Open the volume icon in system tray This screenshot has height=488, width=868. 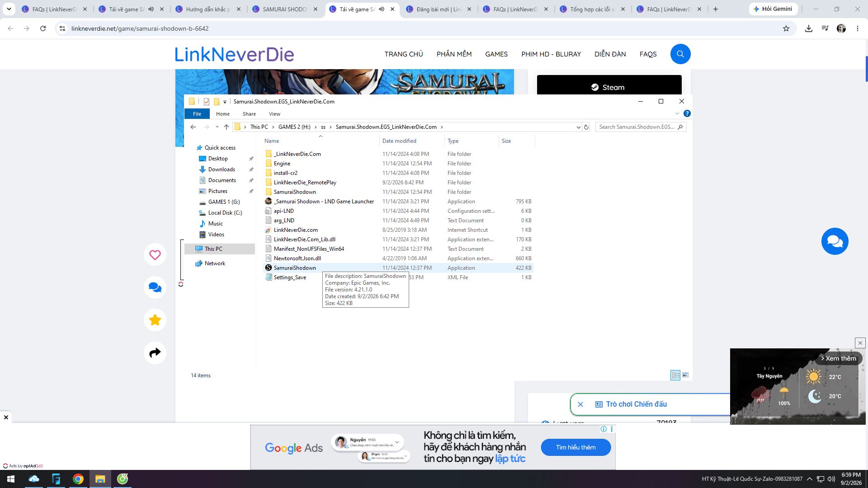point(831,479)
